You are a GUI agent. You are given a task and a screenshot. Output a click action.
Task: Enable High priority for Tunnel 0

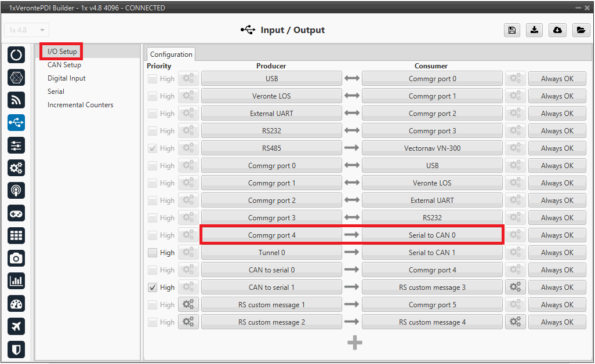[x=153, y=253]
